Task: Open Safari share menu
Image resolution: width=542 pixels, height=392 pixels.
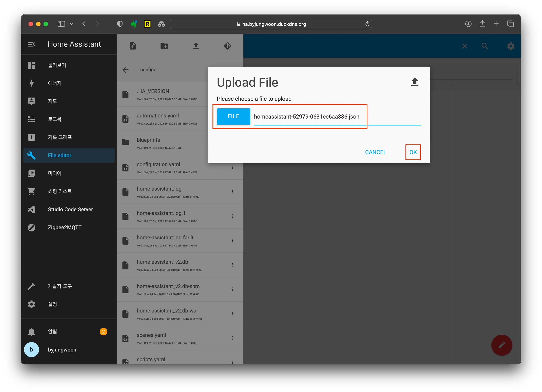Action: pyautogui.click(x=482, y=23)
